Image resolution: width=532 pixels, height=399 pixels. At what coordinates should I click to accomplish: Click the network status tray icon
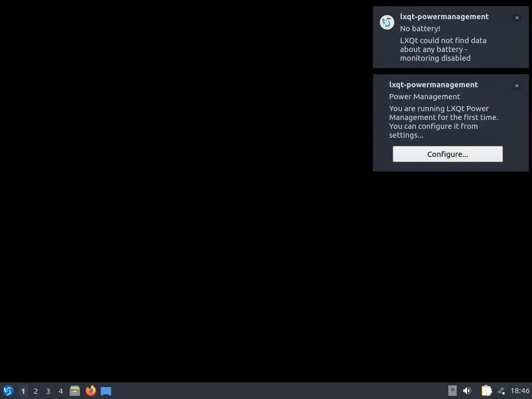coord(501,391)
